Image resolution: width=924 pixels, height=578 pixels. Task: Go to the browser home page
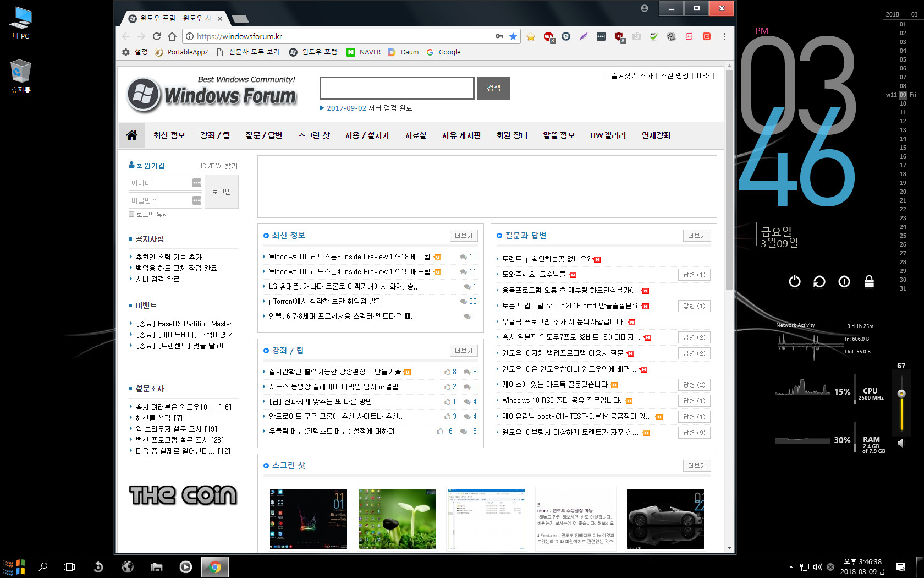click(172, 36)
